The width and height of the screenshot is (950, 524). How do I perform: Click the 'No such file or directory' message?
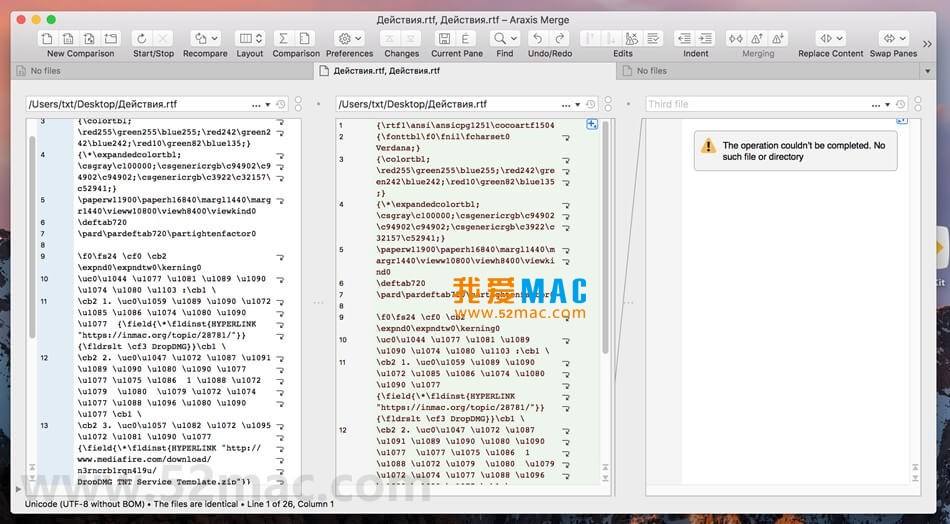tap(804, 151)
